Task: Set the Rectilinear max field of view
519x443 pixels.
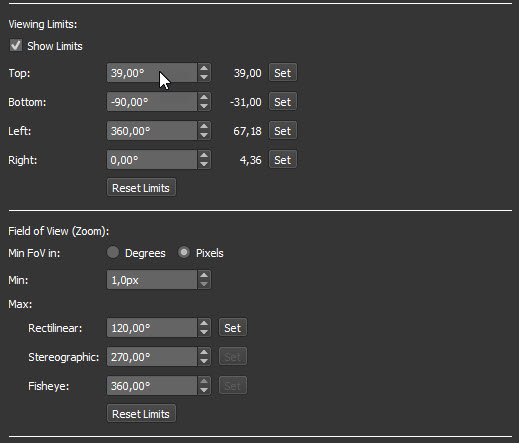Action: pos(233,328)
